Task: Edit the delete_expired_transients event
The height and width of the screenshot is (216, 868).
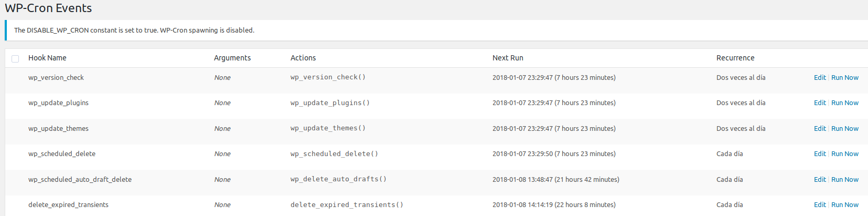Action: [x=820, y=205]
